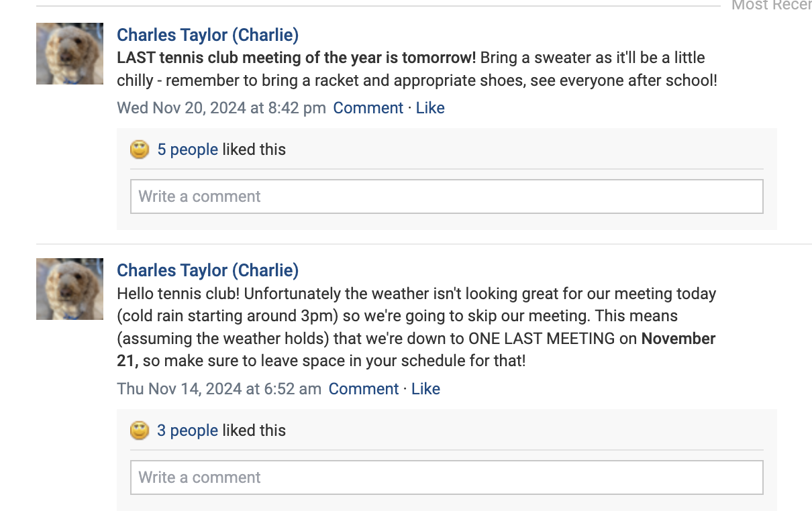Click the "Wed Nov 20, 2024 at 8:42 pm" timestamp
Image resolution: width=812 pixels, height=511 pixels.
[221, 108]
